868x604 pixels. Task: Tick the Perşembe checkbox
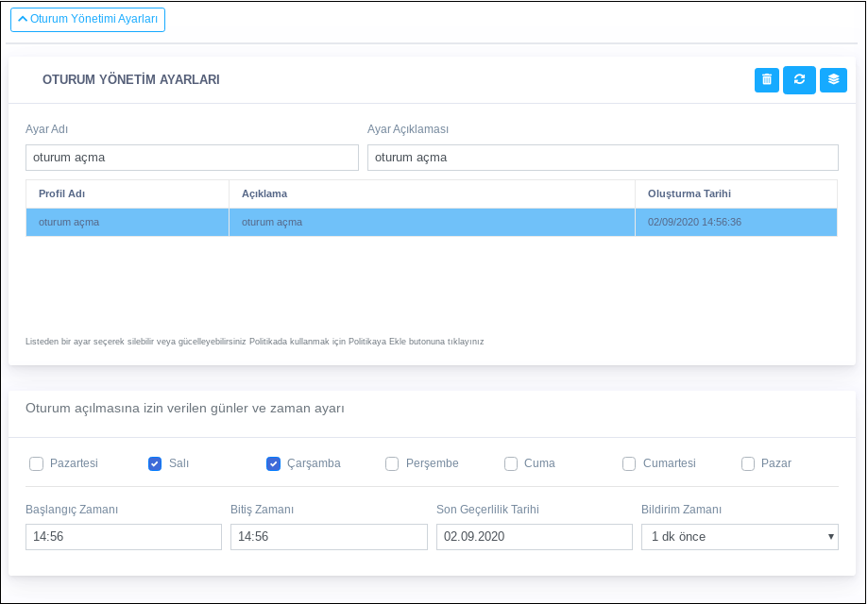click(x=392, y=463)
